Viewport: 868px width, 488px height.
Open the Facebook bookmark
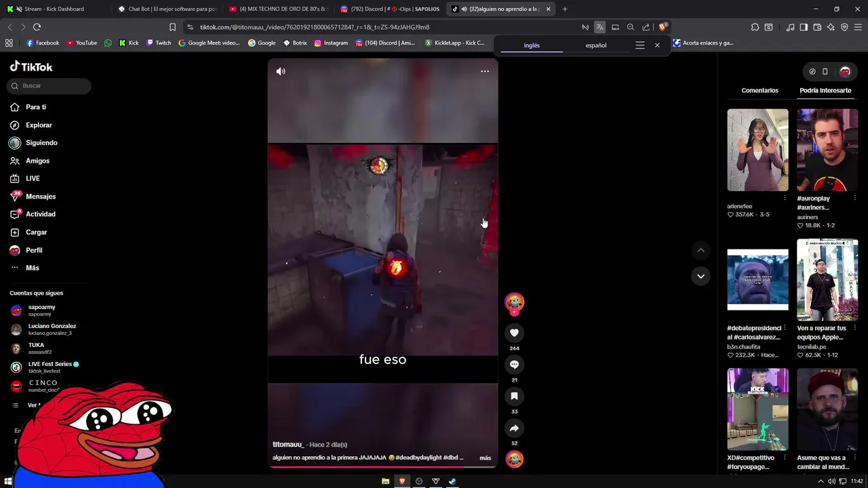(43, 43)
